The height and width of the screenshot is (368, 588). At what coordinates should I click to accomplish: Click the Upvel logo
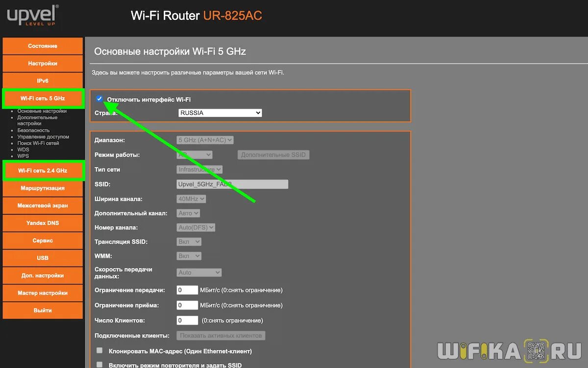(x=32, y=15)
